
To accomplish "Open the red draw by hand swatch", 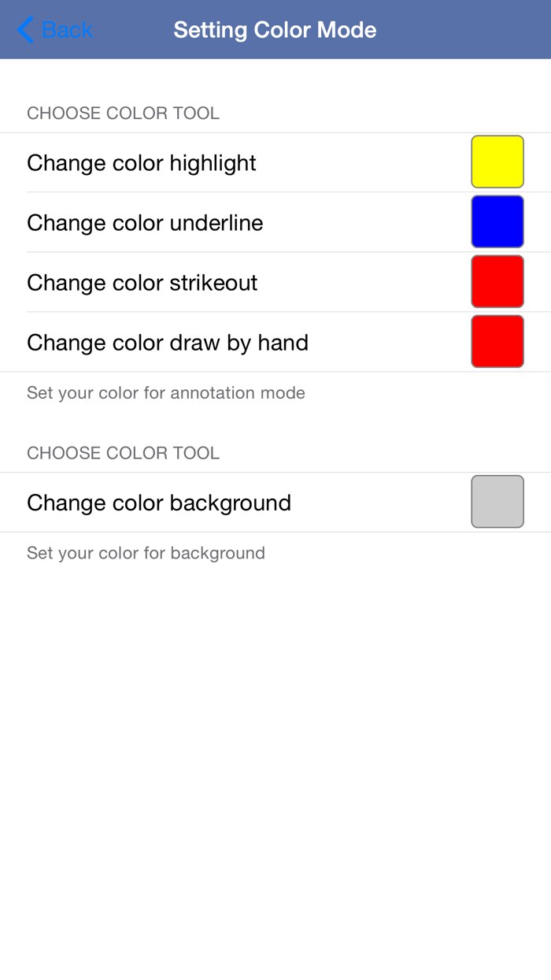I will click(497, 341).
